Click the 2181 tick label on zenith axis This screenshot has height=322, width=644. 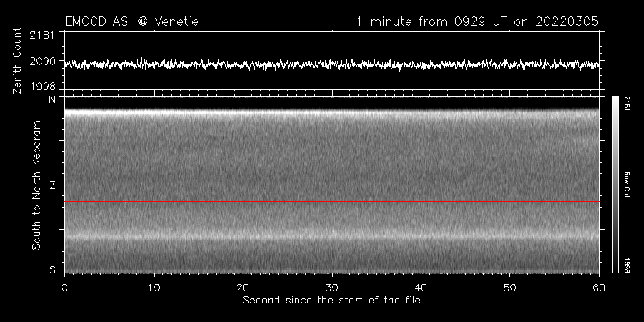(x=43, y=35)
